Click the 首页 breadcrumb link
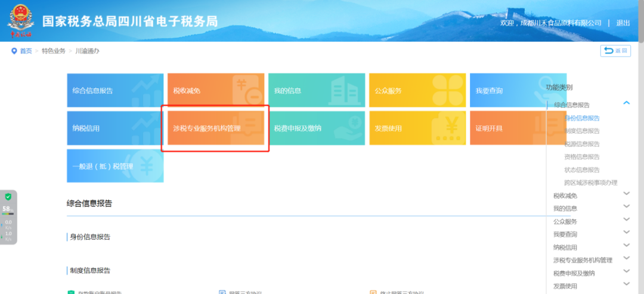Screen dimensions: 644x294 (26, 51)
